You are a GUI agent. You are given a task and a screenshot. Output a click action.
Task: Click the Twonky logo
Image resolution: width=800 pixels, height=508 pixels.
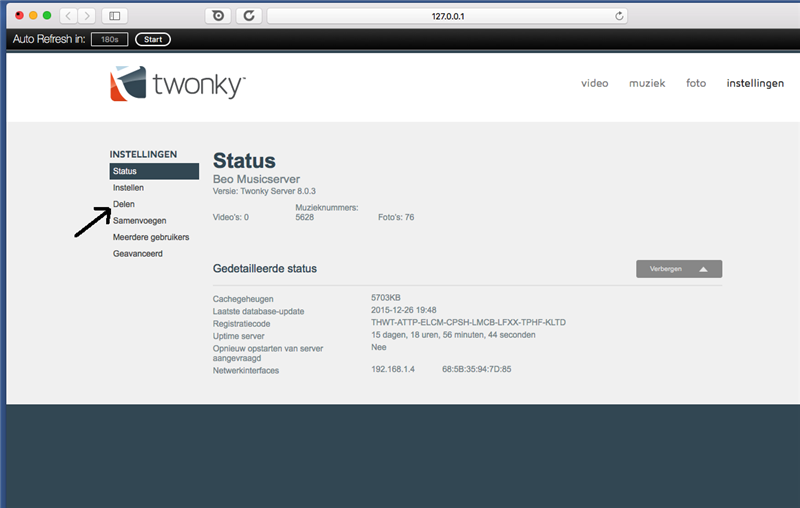point(178,83)
